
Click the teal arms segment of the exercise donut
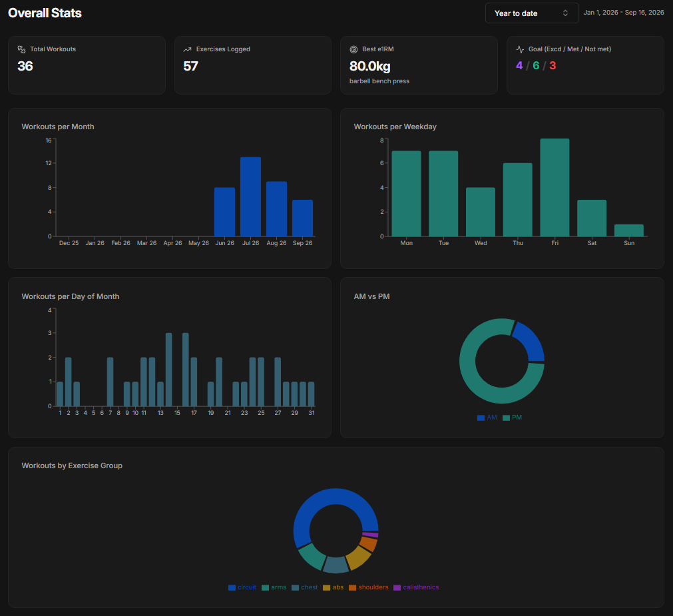point(313,557)
